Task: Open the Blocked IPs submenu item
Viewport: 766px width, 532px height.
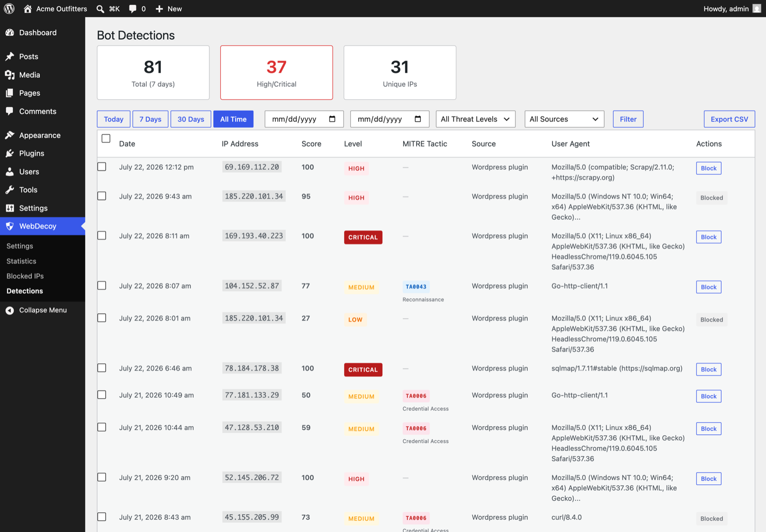Action: pyautogui.click(x=25, y=276)
